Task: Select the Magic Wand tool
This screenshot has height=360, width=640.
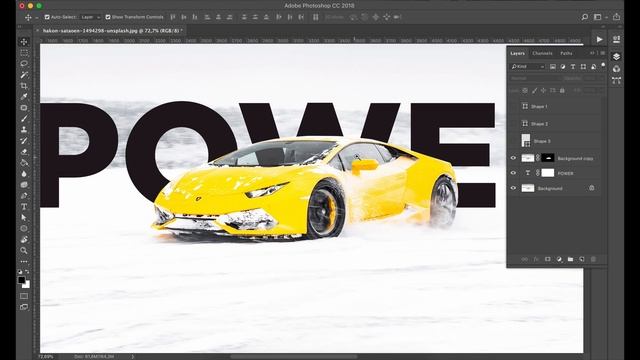Action: tap(24, 75)
